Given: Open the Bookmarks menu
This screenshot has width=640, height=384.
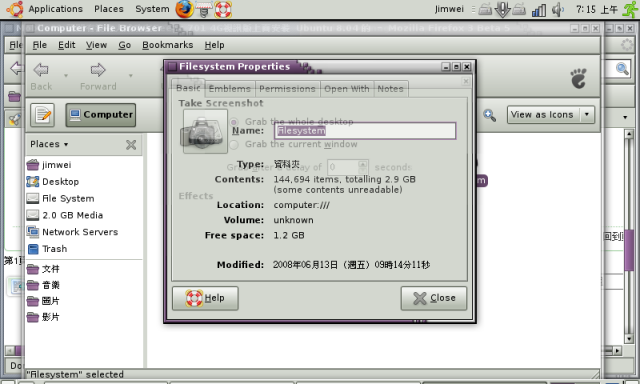Looking at the screenshot, I should click(x=167, y=45).
